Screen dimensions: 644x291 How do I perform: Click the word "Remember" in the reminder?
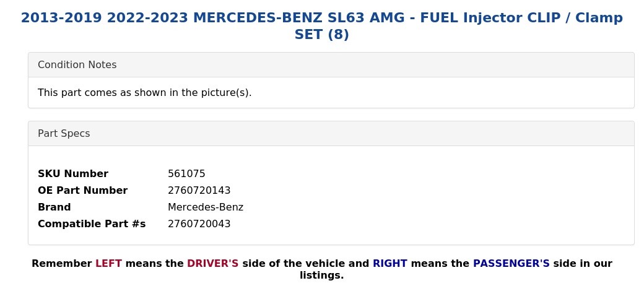coord(61,264)
